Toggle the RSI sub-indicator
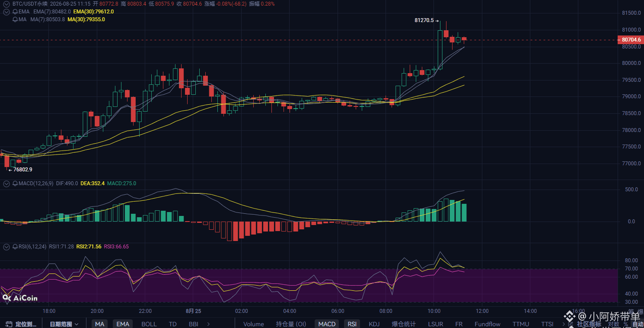Screen dimensions: 644x328 click(x=352, y=324)
